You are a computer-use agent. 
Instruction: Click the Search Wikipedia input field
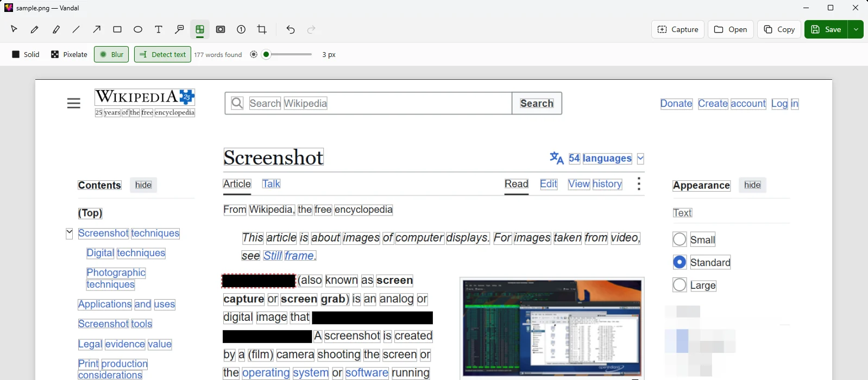click(x=368, y=103)
